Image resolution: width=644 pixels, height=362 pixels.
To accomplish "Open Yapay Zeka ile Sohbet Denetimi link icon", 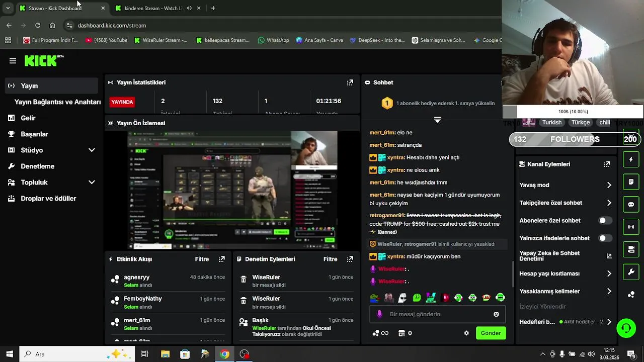I will pos(609,256).
